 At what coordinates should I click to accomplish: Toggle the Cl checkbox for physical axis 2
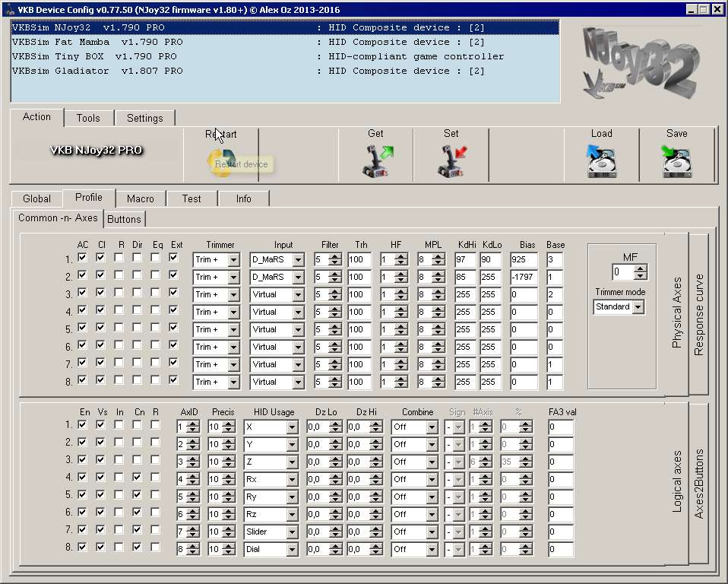[x=100, y=275]
